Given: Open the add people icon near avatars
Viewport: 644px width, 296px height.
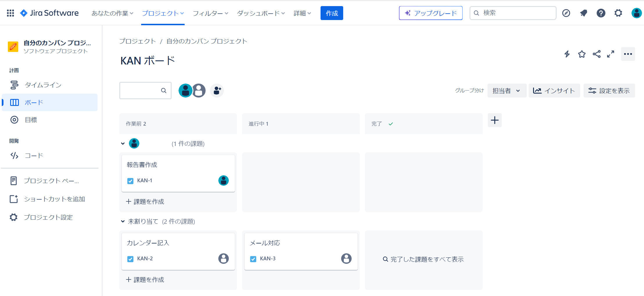Looking at the screenshot, I should click(x=217, y=90).
